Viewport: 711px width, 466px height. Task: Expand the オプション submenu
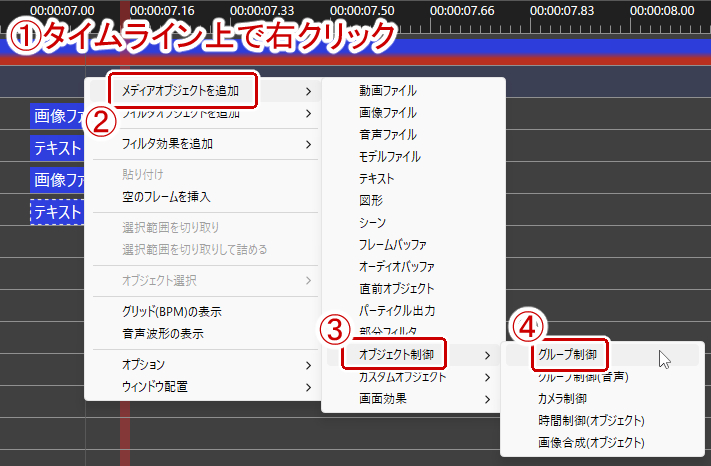pyautogui.click(x=143, y=364)
